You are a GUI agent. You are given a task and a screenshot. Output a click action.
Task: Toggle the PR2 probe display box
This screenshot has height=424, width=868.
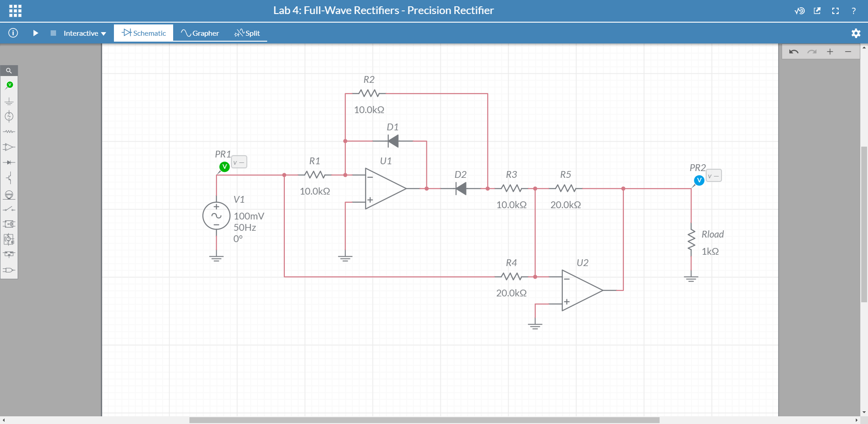pyautogui.click(x=714, y=176)
